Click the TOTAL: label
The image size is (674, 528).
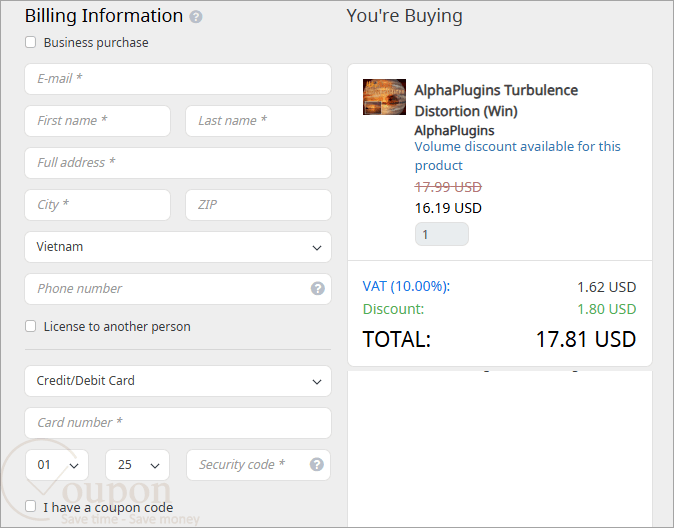tap(396, 339)
